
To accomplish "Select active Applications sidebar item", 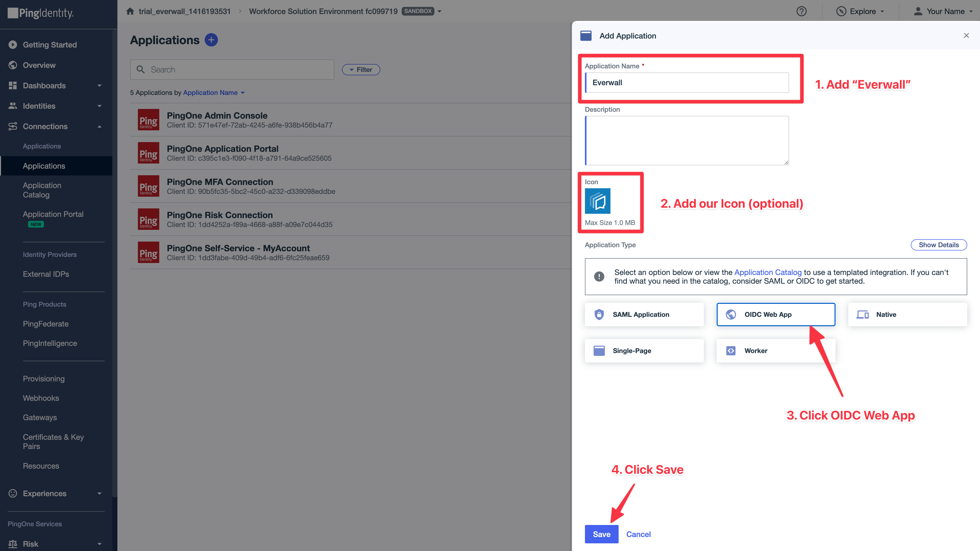I will (56, 166).
